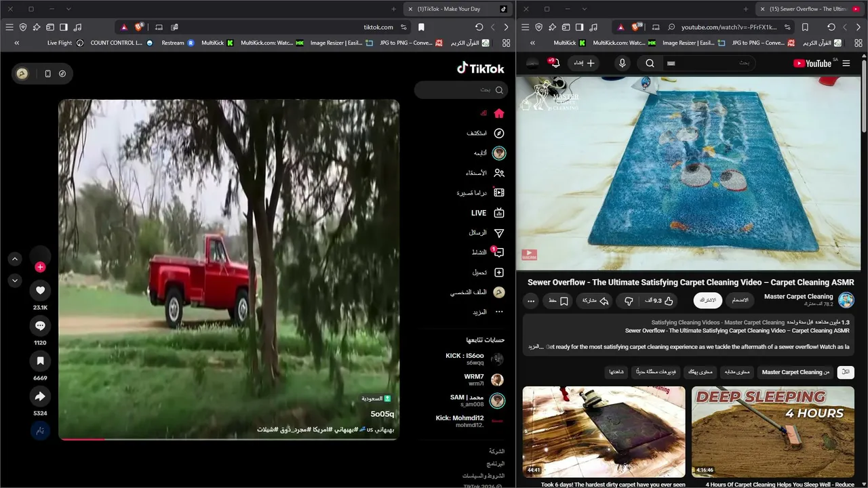Open comments on the TikTok video
The image size is (868, 488).
(x=40, y=326)
